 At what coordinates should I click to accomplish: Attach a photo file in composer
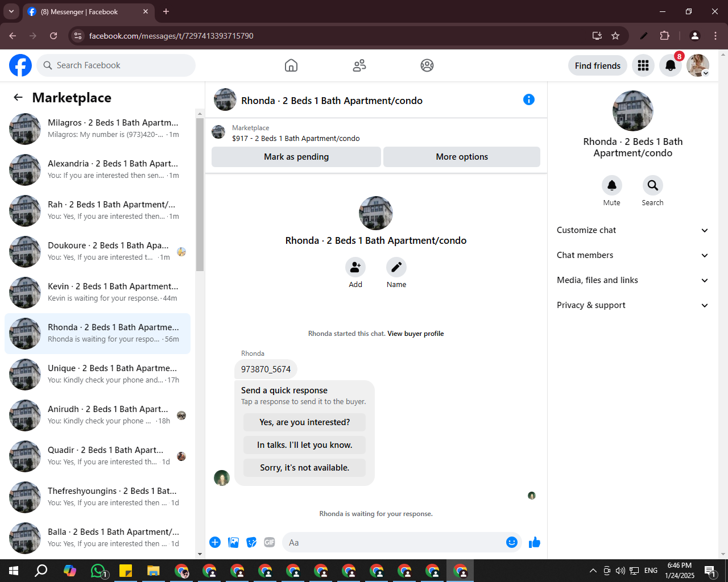(x=233, y=542)
